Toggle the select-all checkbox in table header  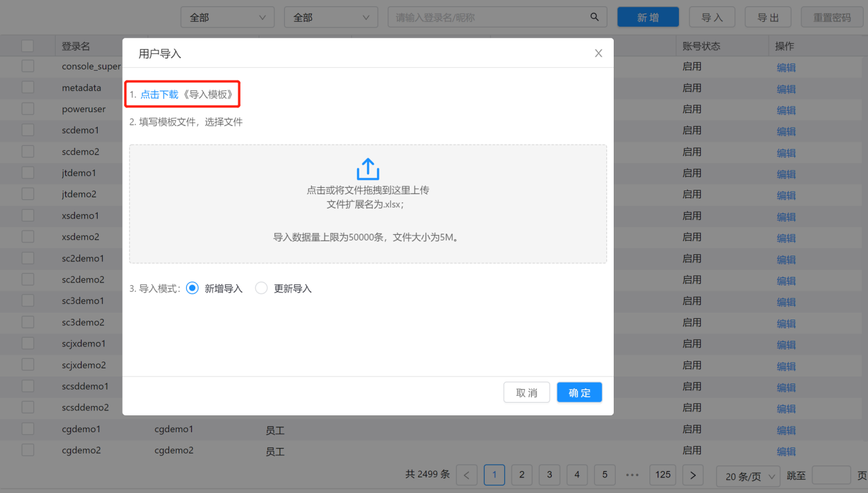[28, 46]
